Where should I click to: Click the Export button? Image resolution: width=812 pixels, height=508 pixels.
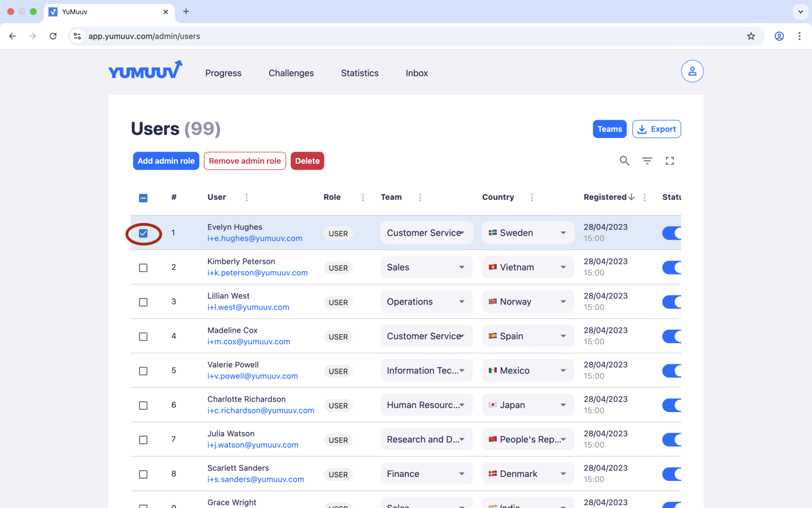(x=656, y=129)
